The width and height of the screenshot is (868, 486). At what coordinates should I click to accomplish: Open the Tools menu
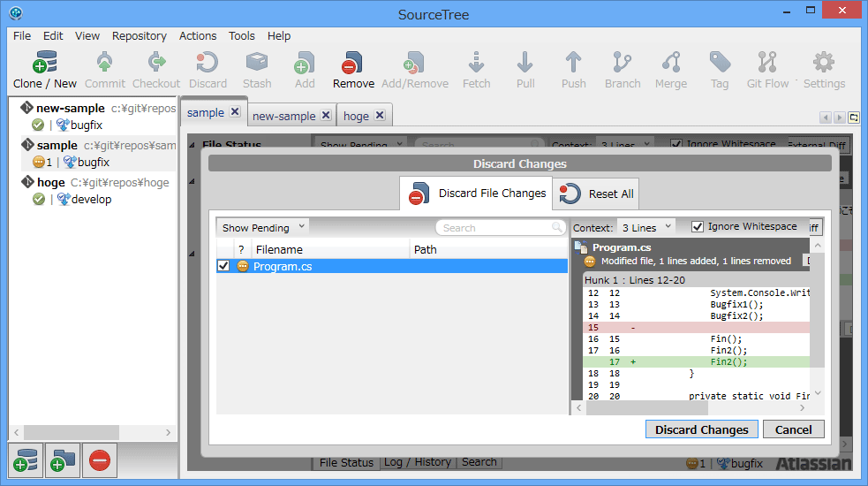click(x=242, y=36)
